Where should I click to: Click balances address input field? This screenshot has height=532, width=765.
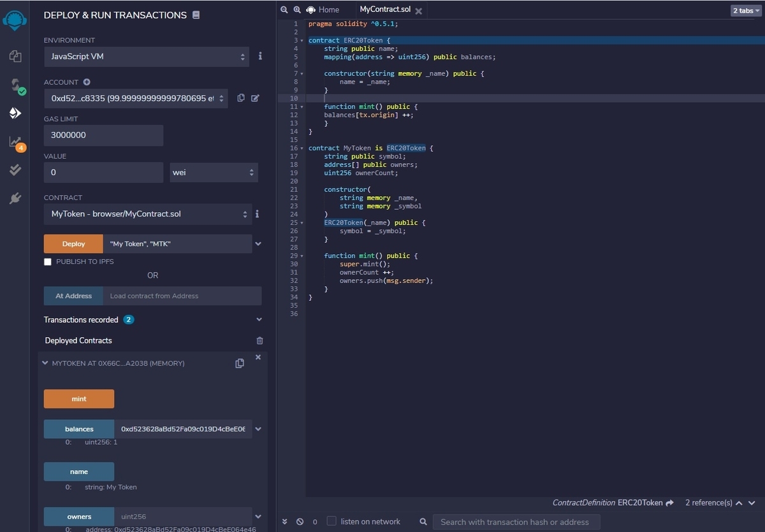(x=183, y=429)
